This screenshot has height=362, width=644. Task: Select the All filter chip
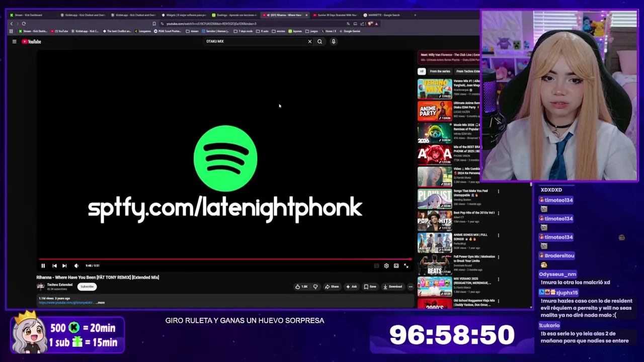pos(422,71)
